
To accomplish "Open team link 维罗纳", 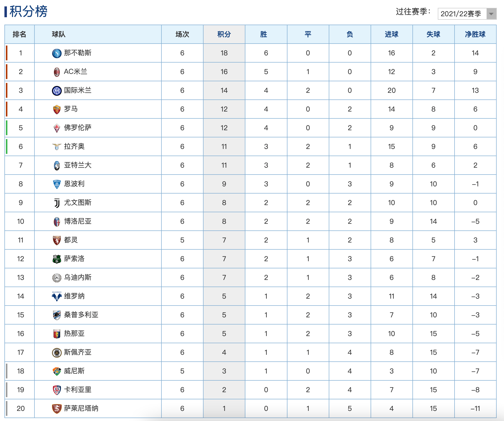I will pyautogui.click(x=74, y=296).
